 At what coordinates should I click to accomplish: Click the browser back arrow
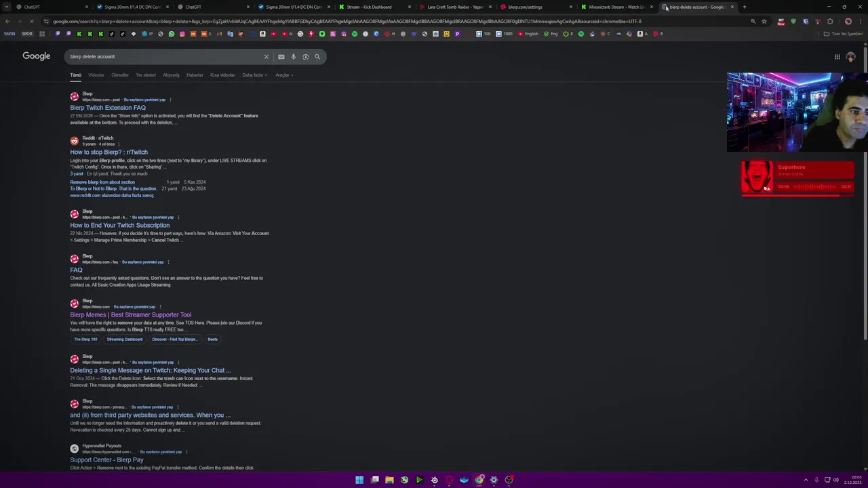click(7, 21)
